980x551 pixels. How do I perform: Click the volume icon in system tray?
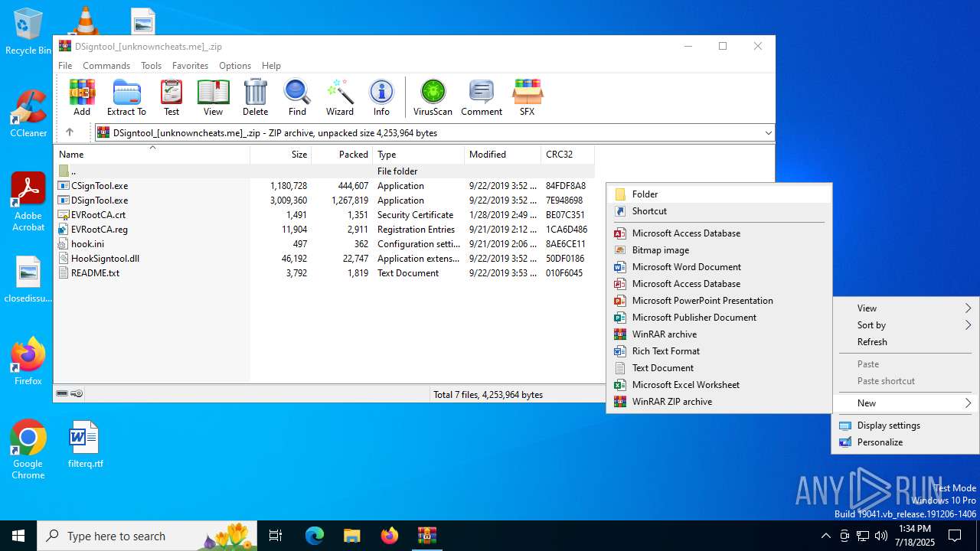click(881, 536)
